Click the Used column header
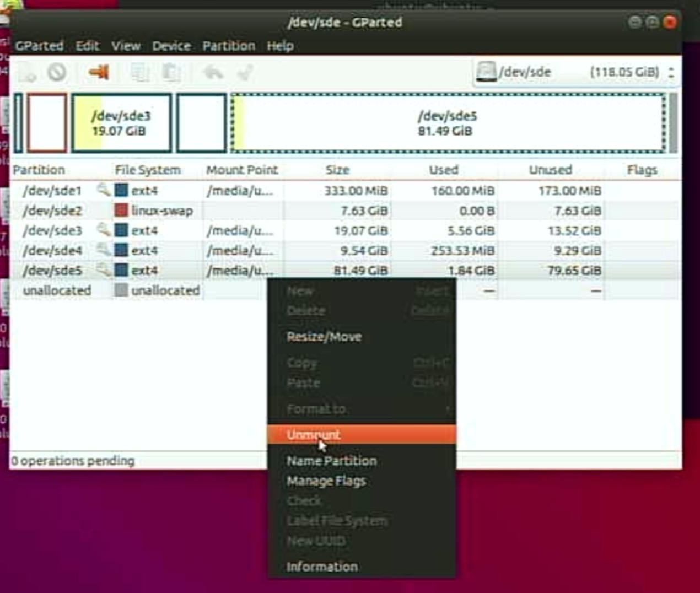700x593 pixels. (x=444, y=170)
